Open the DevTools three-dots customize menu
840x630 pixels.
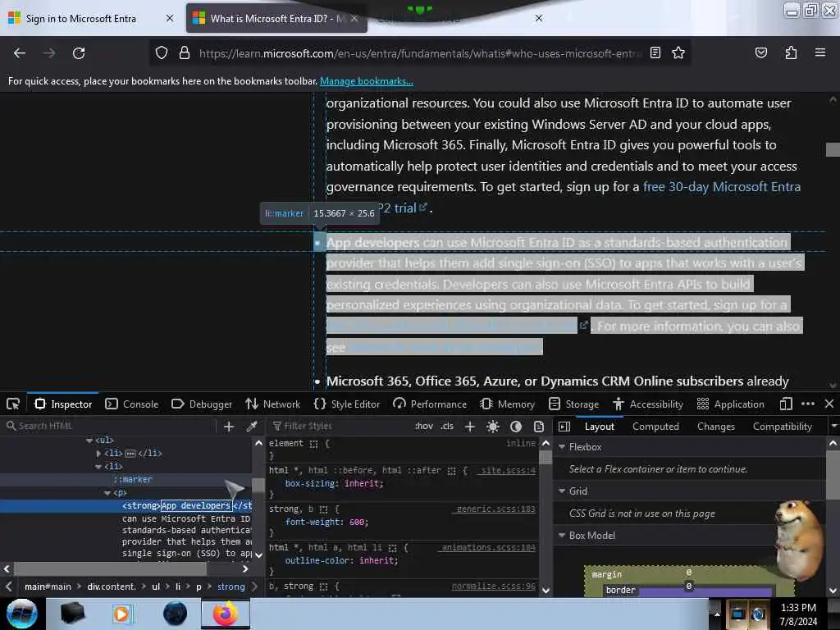pyautogui.click(x=807, y=404)
